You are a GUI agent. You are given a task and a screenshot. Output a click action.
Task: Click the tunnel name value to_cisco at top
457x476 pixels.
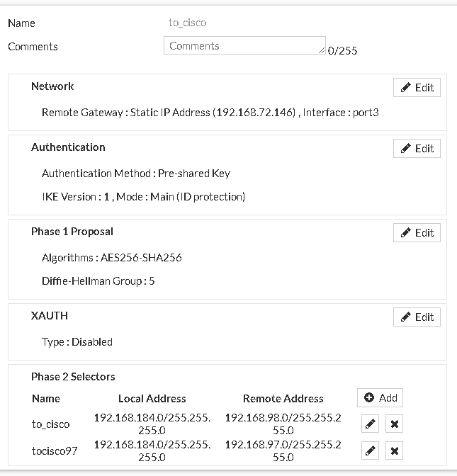pos(187,23)
